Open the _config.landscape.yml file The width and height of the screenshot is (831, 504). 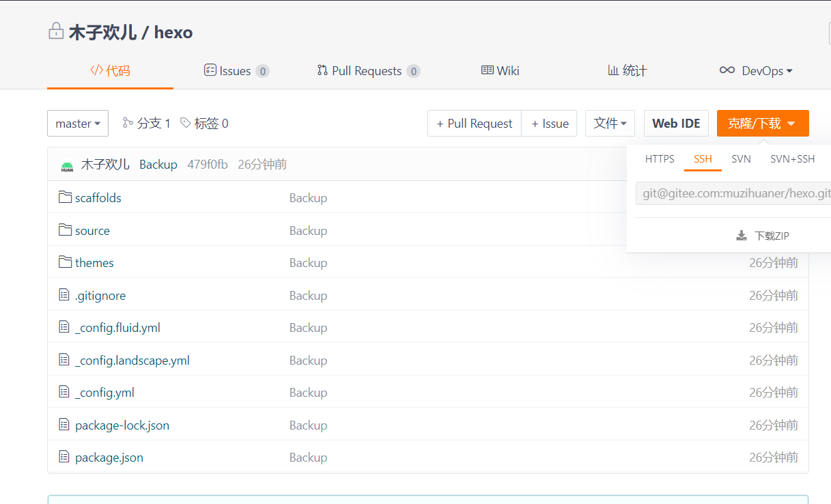pyautogui.click(x=132, y=361)
